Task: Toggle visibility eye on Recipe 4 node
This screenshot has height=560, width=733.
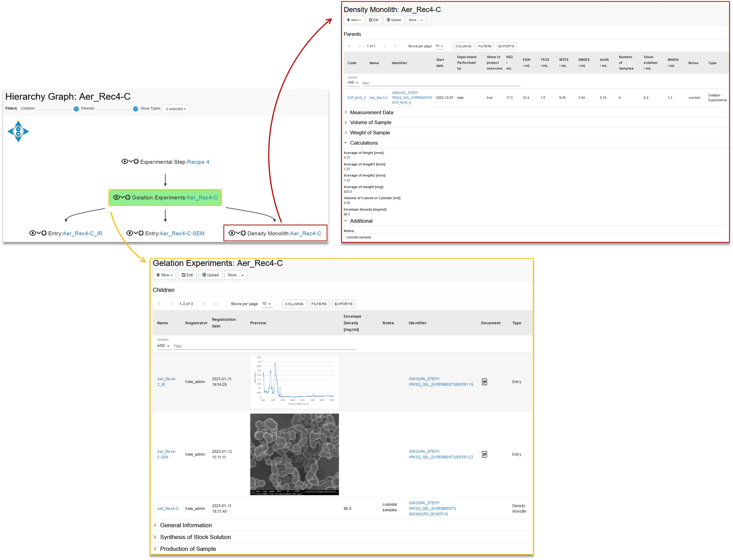Action: (124, 162)
